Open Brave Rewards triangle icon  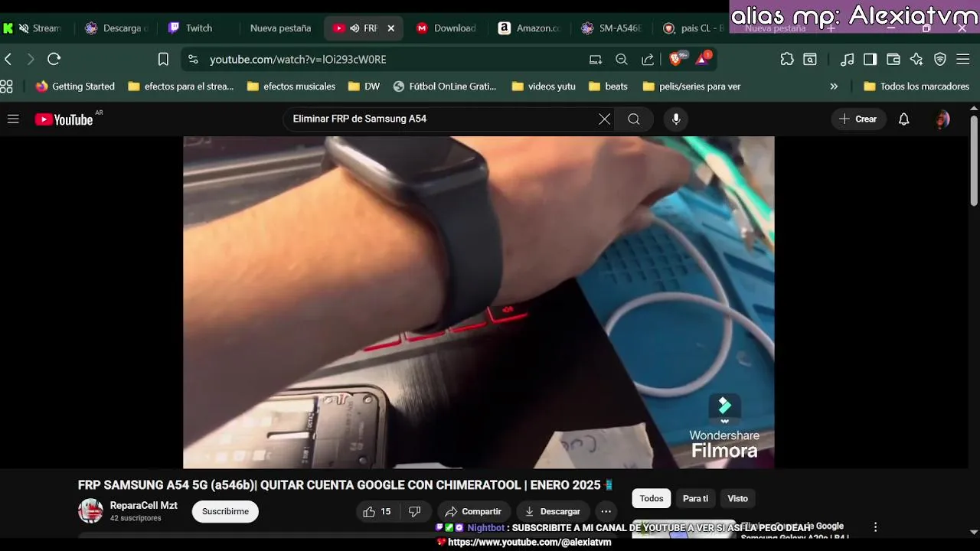[702, 58]
